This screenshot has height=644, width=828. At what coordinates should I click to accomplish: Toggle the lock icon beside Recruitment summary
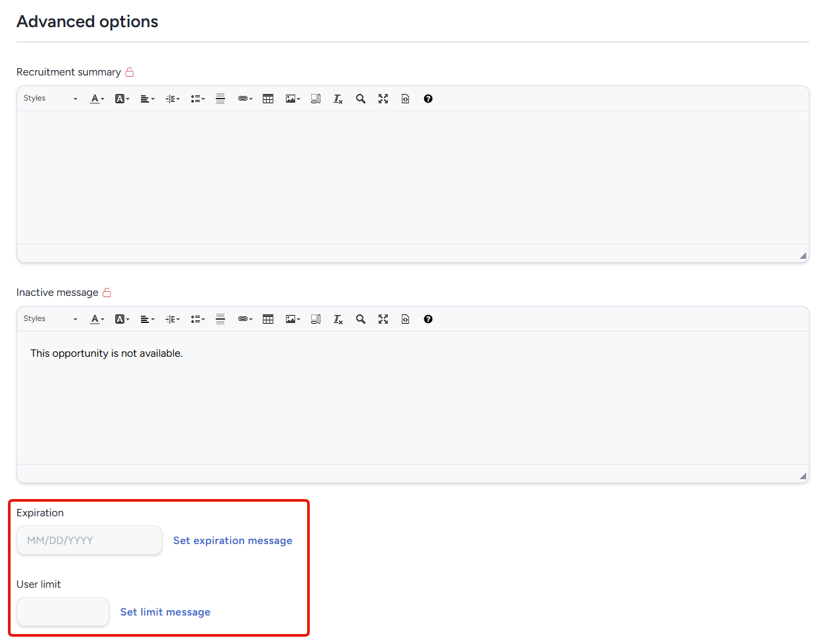point(130,72)
